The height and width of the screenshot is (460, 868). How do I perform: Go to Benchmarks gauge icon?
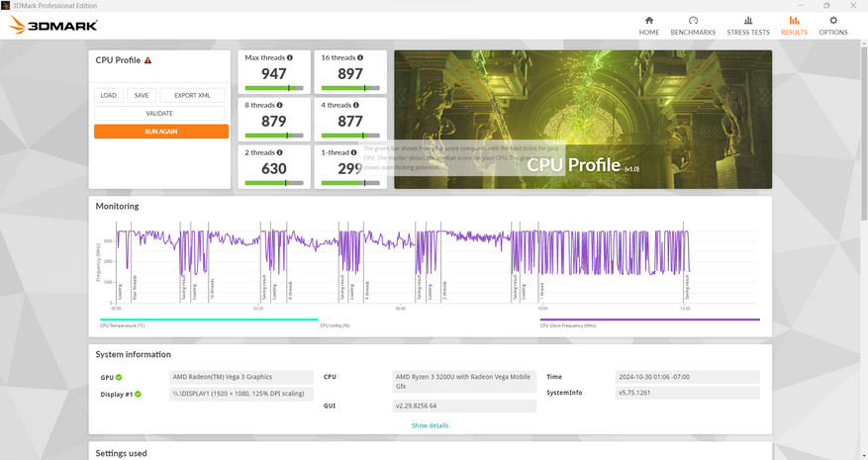pyautogui.click(x=693, y=21)
